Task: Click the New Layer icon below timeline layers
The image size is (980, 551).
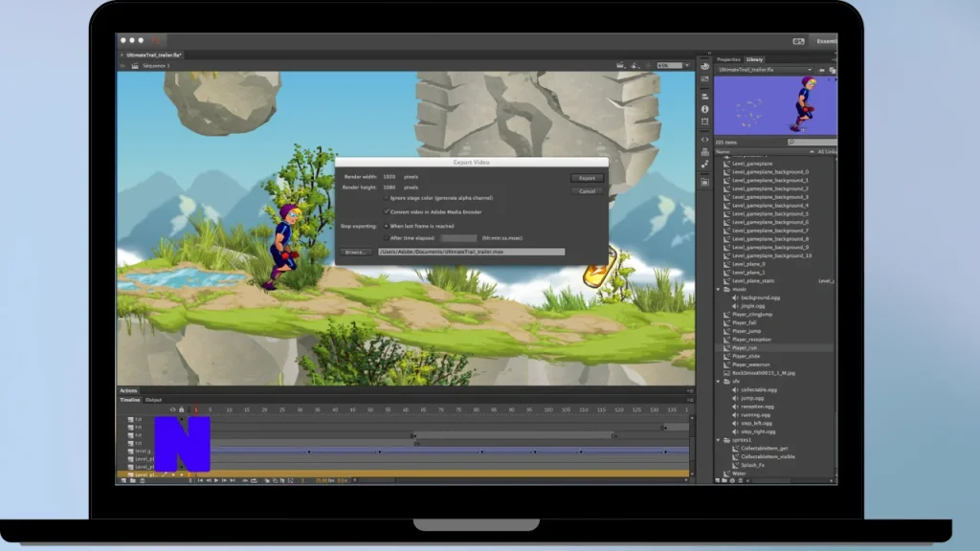Action: click(123, 480)
